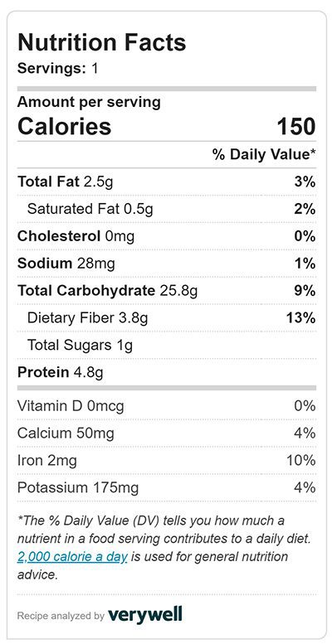Open the 2,000 calorie a day link
Screen dimensions: 332x644
click(72, 557)
